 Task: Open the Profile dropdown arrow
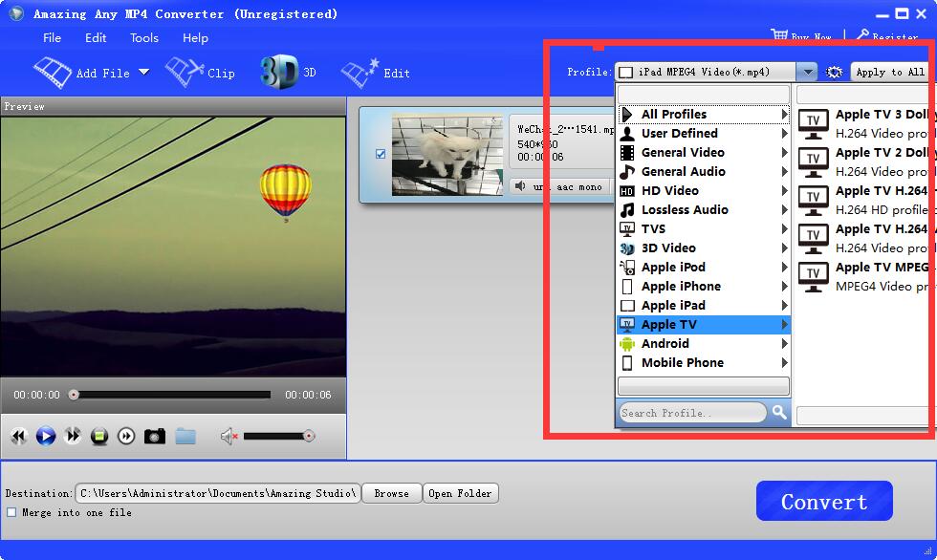pyautogui.click(x=807, y=73)
